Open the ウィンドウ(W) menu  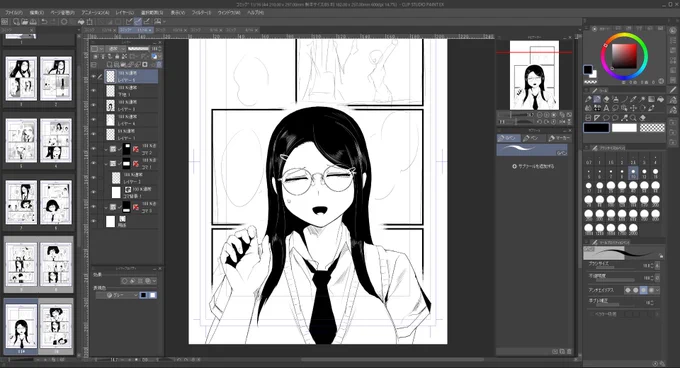point(229,13)
